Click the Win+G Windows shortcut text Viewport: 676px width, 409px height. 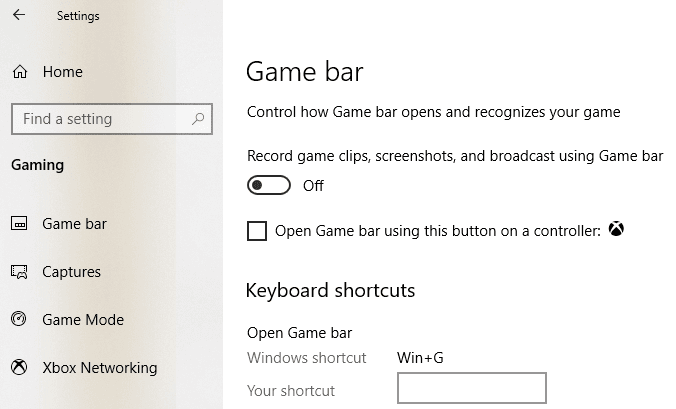coord(420,358)
